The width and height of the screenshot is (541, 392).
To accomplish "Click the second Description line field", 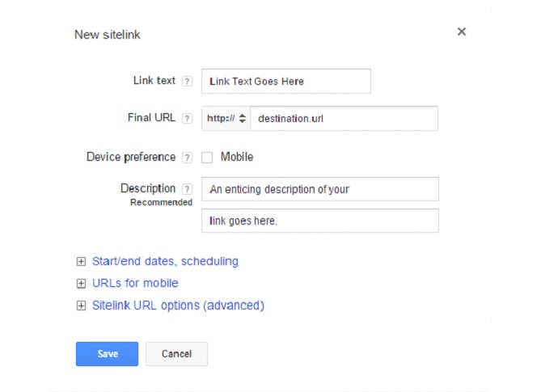I will (x=319, y=221).
